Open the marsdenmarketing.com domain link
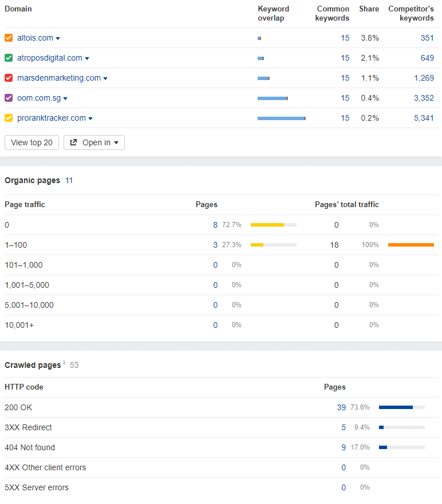The image size is (442, 504). coord(59,78)
